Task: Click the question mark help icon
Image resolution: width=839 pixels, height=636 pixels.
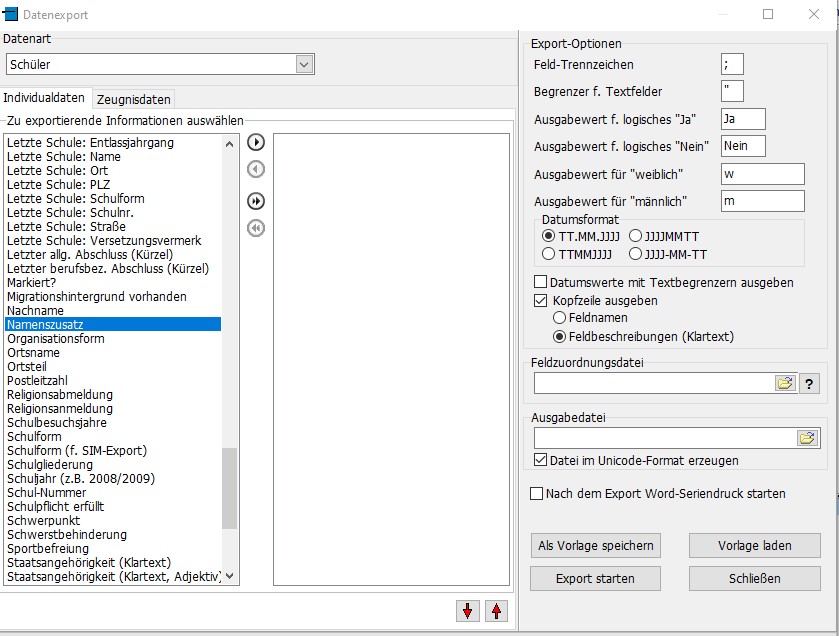Action: [809, 383]
